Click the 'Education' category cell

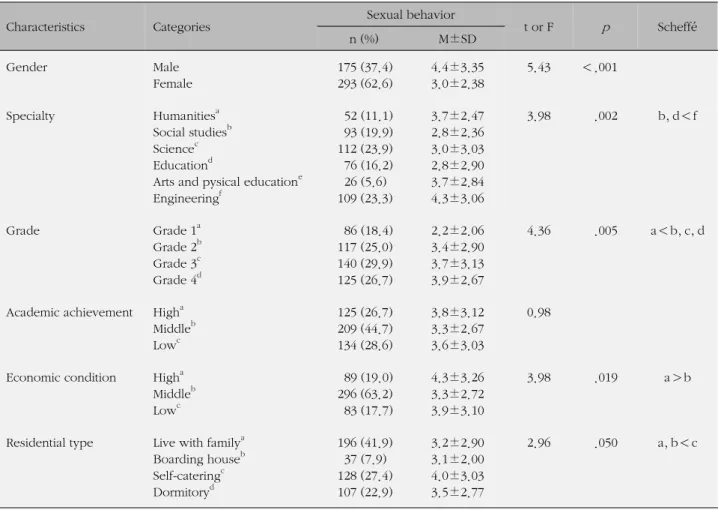183,165
